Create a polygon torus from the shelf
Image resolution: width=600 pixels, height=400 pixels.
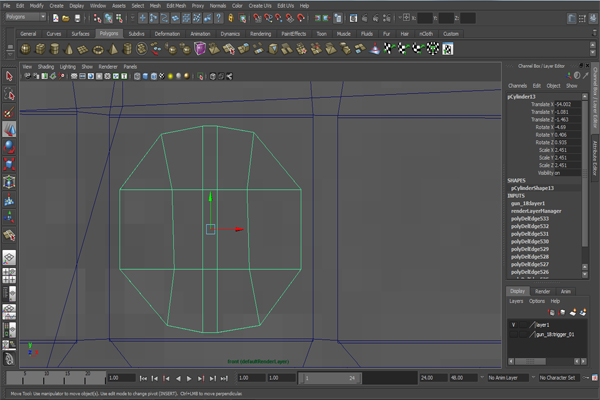(98, 49)
